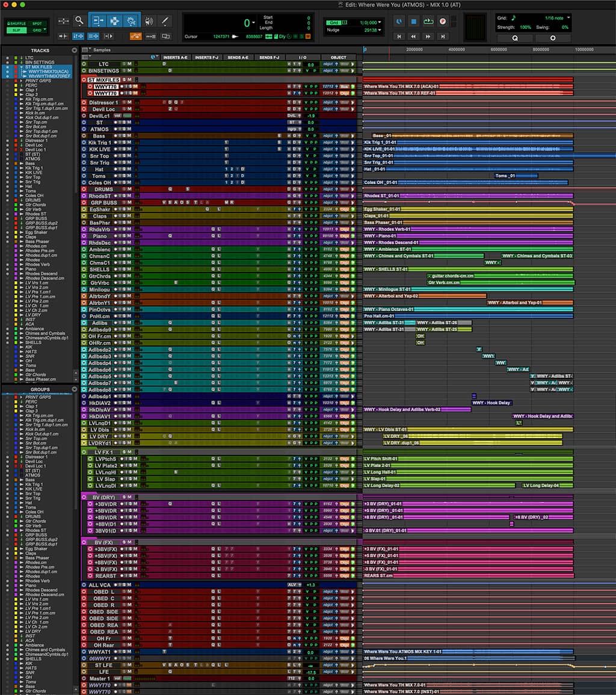Select the Grabber hand tool

(131, 21)
